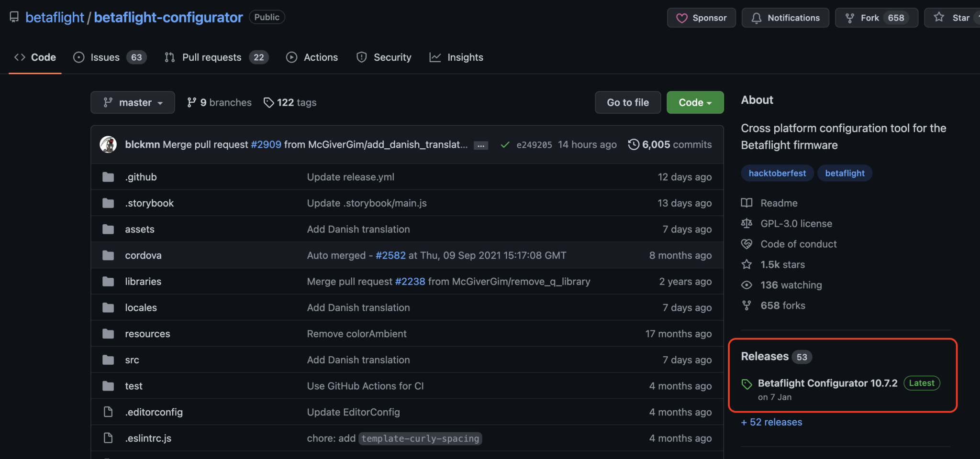Click the green checkmark next to commit e249205
The height and width of the screenshot is (459, 980).
click(505, 144)
